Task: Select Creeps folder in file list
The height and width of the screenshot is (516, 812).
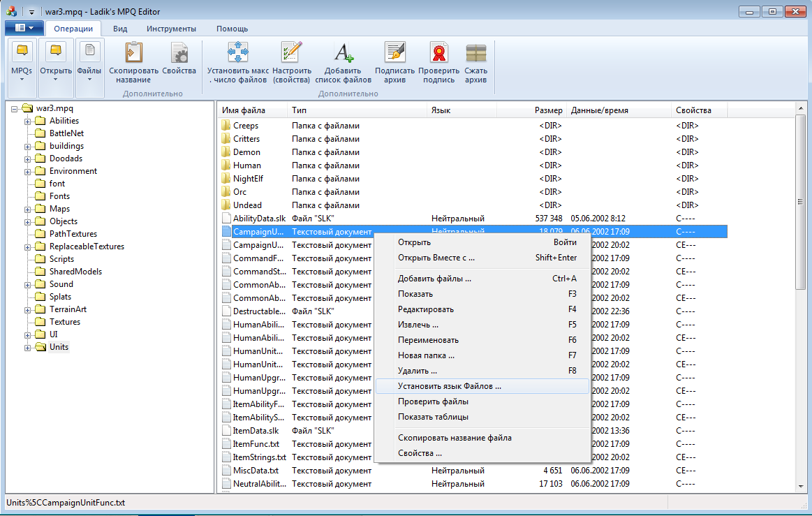Action: click(x=246, y=126)
